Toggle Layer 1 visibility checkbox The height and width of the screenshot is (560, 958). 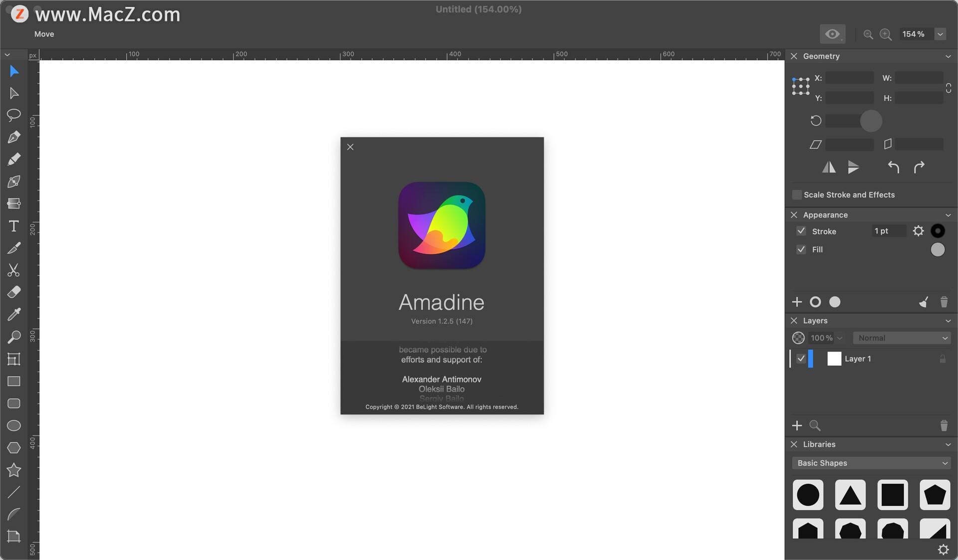tap(801, 359)
